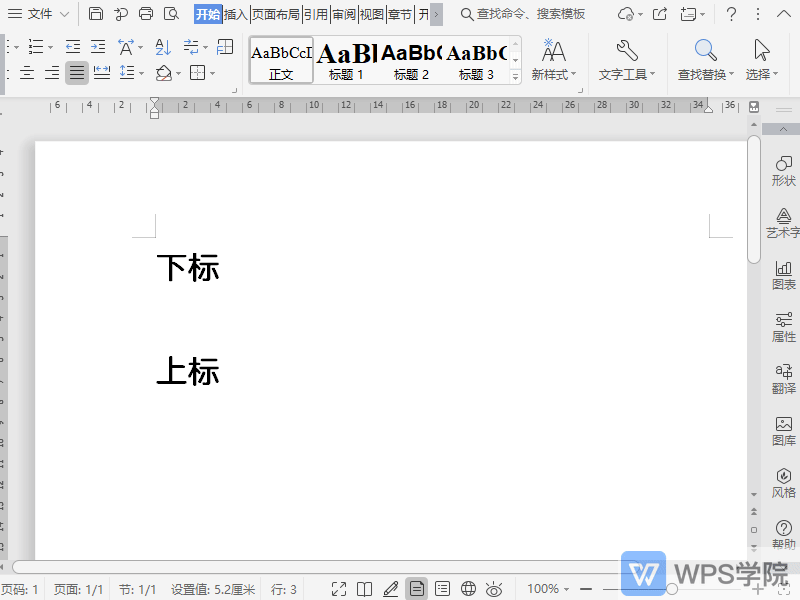Toggle justify alignment
The height and width of the screenshot is (600, 800).
(76, 72)
